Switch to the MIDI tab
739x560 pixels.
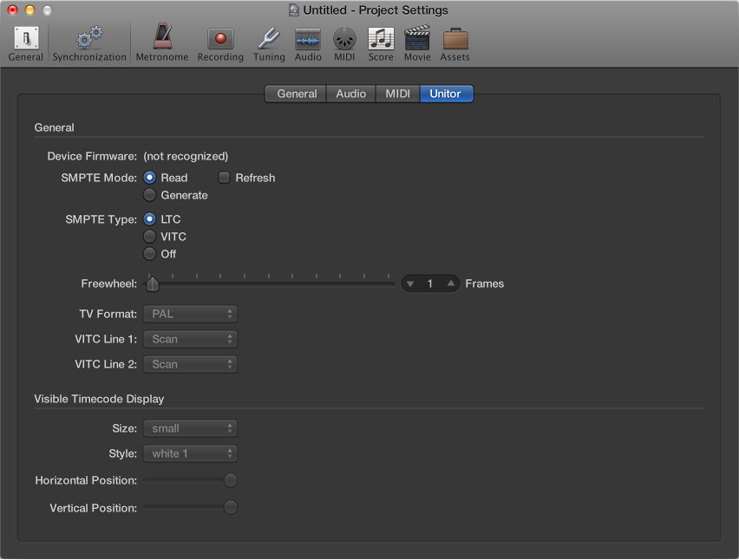click(x=397, y=94)
